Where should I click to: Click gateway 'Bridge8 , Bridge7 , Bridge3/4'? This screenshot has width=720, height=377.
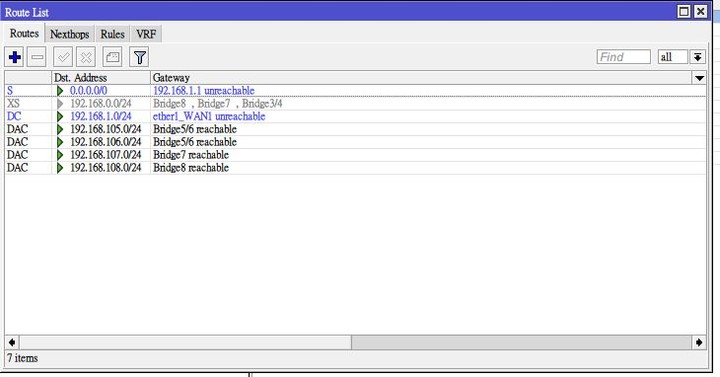pos(218,104)
